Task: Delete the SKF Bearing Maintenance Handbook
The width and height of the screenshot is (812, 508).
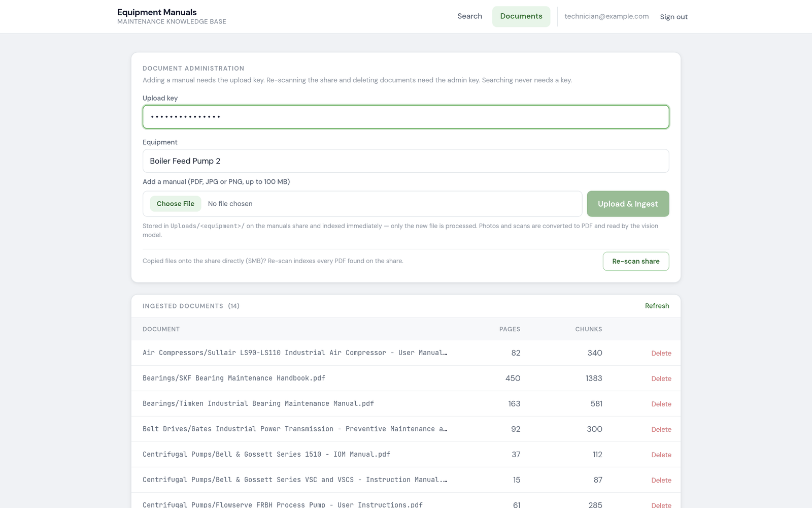Action: coord(661,378)
